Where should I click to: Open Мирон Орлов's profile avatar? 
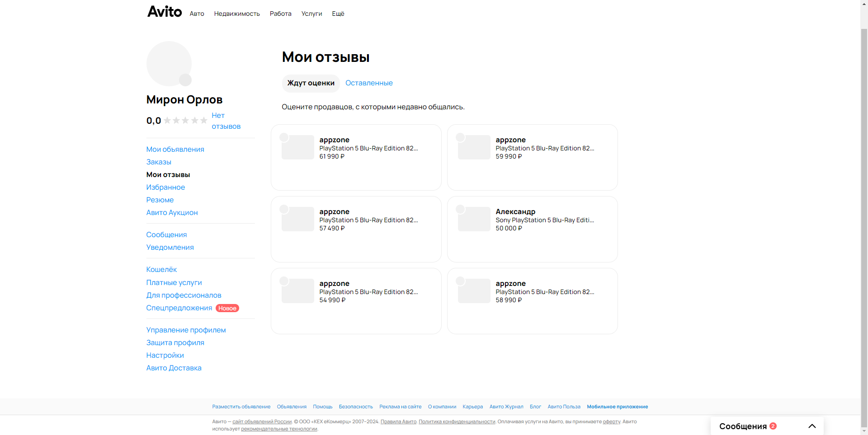pyautogui.click(x=169, y=64)
